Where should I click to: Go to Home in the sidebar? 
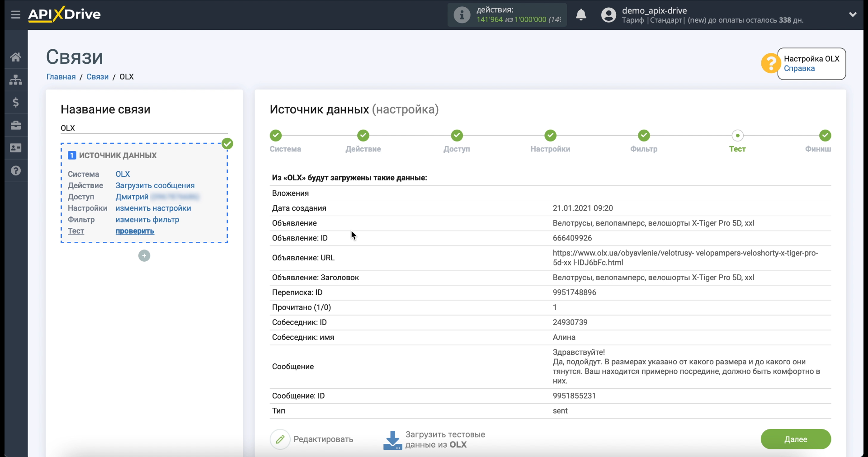[x=16, y=57]
